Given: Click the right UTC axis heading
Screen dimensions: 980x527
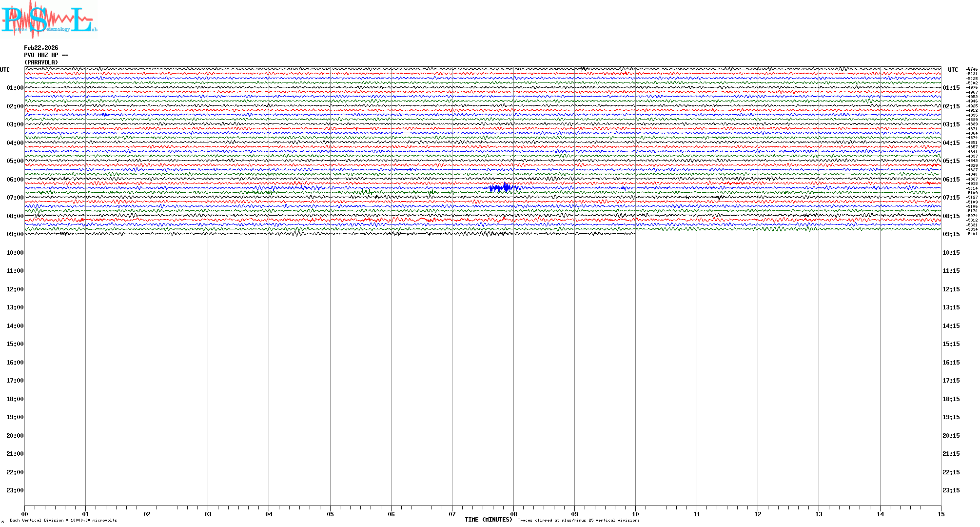Looking at the screenshot, I should click(x=953, y=70).
